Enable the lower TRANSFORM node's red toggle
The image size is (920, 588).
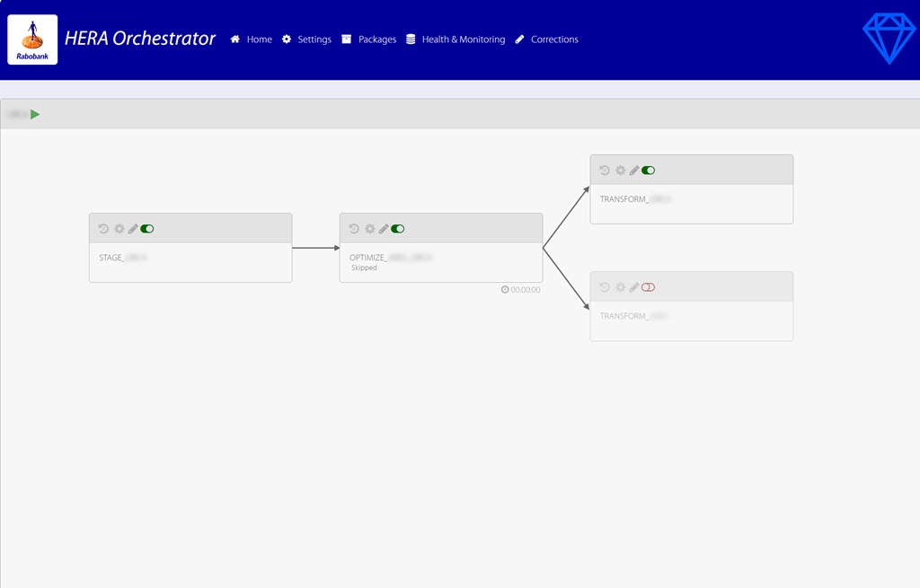pyautogui.click(x=649, y=286)
